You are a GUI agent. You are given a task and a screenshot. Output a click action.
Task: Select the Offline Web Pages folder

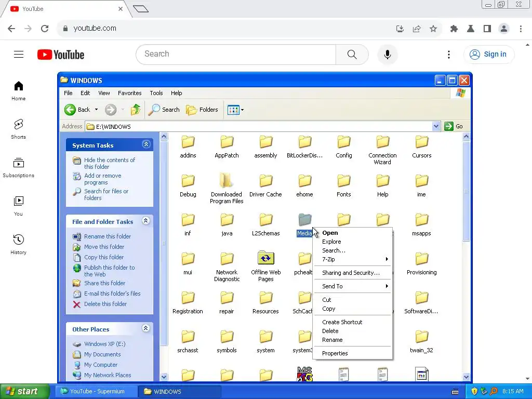pos(265,267)
